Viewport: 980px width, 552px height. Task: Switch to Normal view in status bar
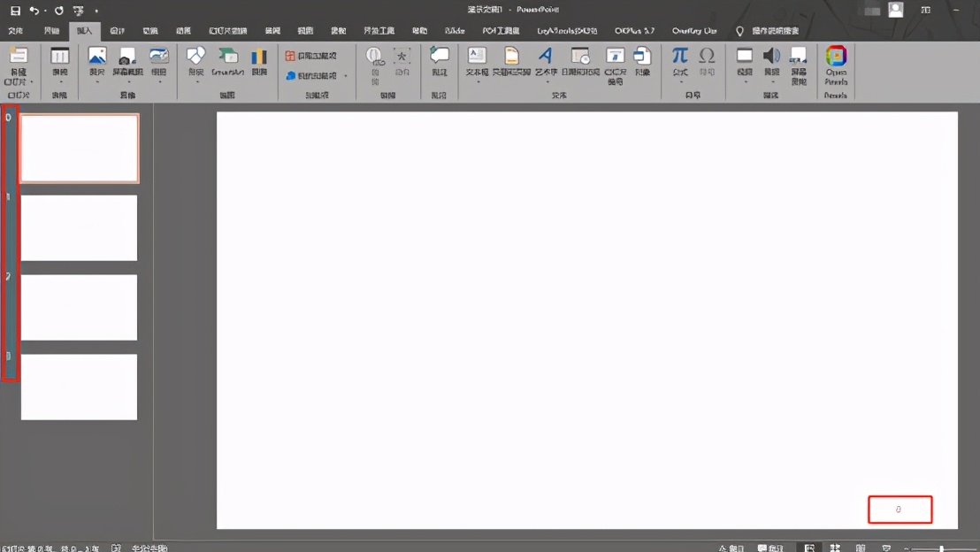(x=809, y=548)
